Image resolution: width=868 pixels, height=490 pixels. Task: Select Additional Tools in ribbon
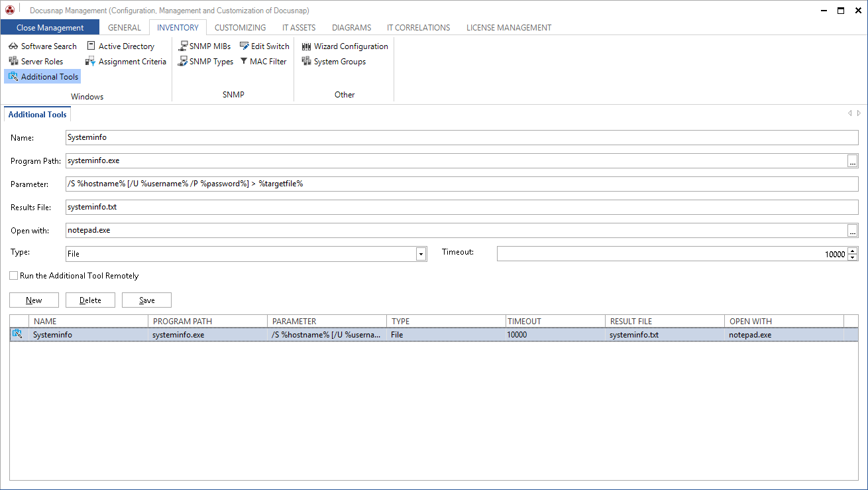tap(43, 77)
